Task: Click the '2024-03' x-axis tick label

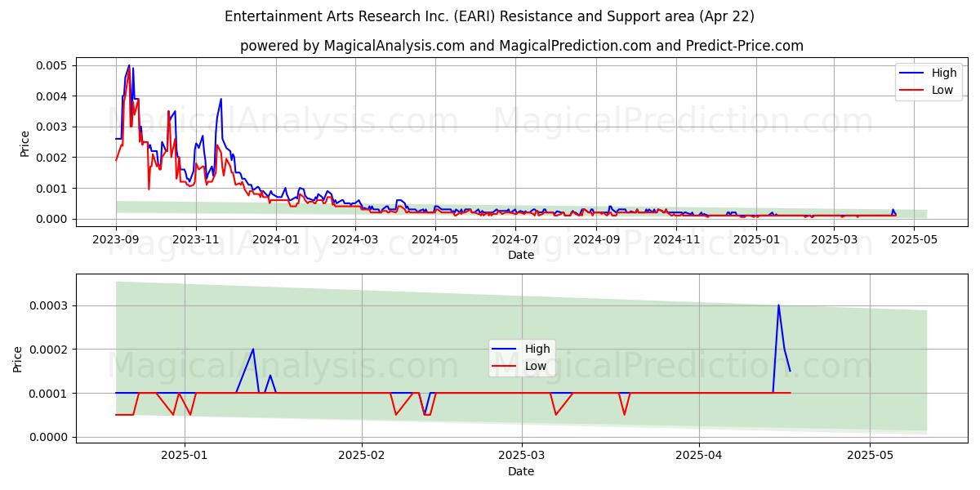Action: click(355, 239)
